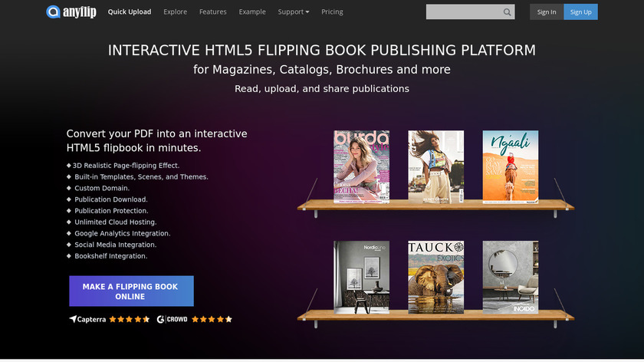
Task: Click the Sign In button
Action: pos(547,12)
